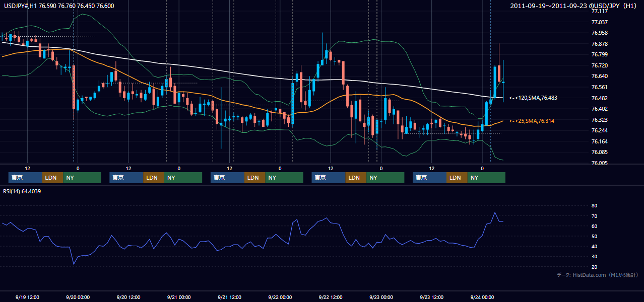This screenshot has height=302, width=644.
Task: Click the 東京 session block for 9/19
Action: [25, 178]
